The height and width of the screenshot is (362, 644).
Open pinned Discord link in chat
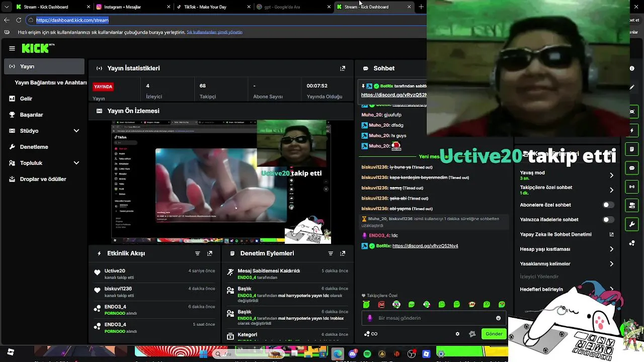(394, 95)
